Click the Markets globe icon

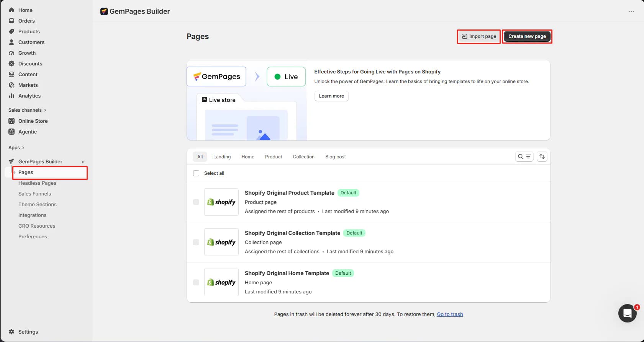point(11,85)
